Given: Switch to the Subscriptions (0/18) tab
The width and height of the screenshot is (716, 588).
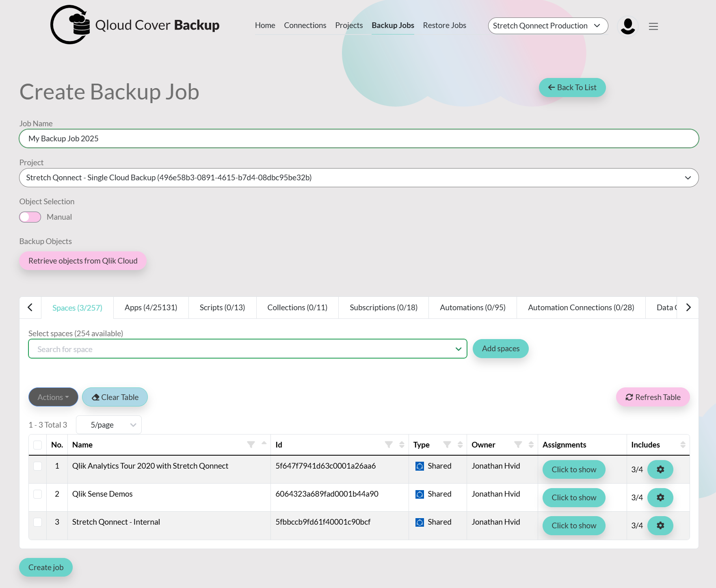Looking at the screenshot, I should [383, 307].
